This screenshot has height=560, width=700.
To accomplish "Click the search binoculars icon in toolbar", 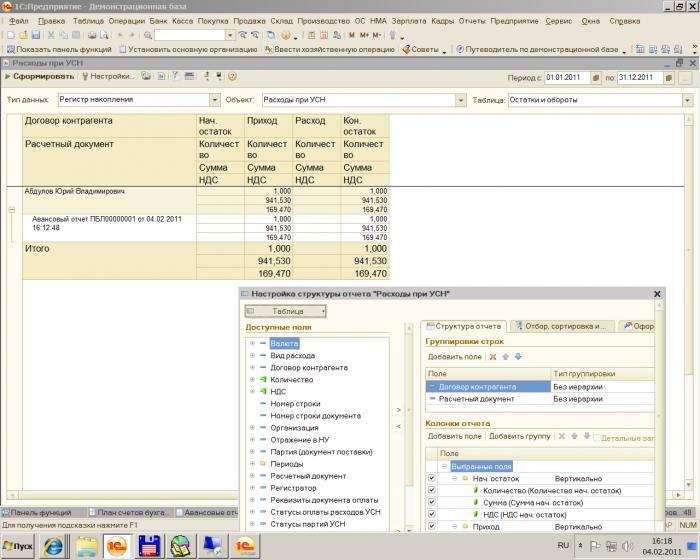I will tap(147, 35).
